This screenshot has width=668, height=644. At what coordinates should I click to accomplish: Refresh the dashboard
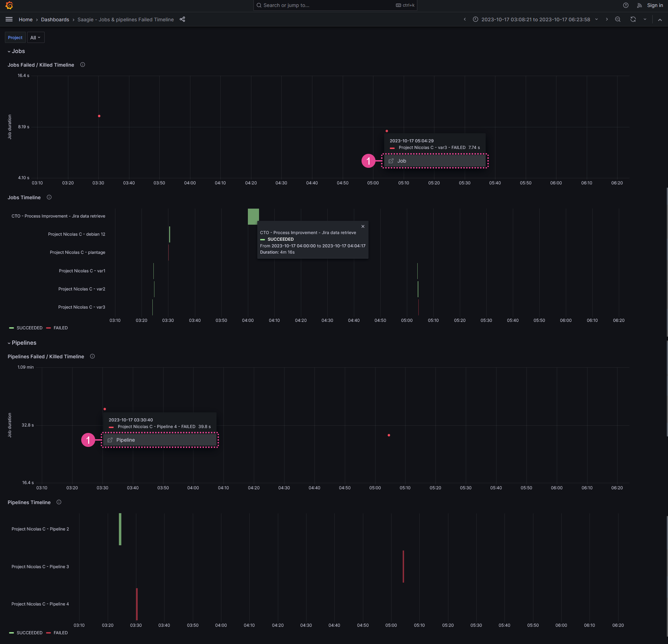[x=633, y=20]
